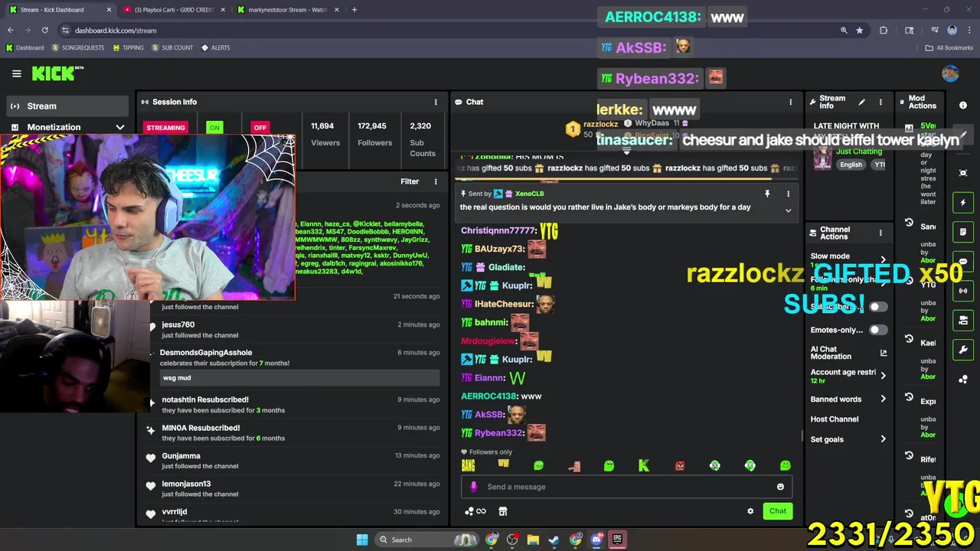The width and height of the screenshot is (980, 551).
Task: Open three-dot options on pinned XenoCLB message
Action: point(788,194)
